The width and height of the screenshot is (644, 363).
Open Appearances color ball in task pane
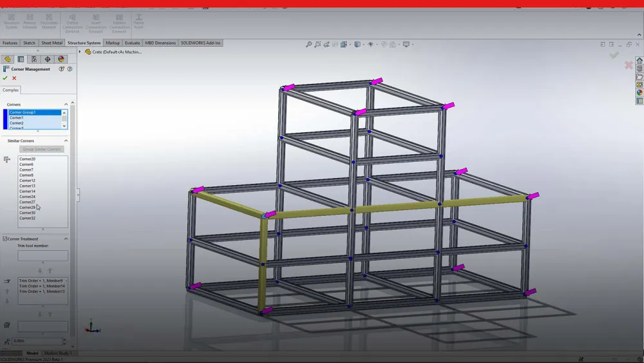(639, 92)
